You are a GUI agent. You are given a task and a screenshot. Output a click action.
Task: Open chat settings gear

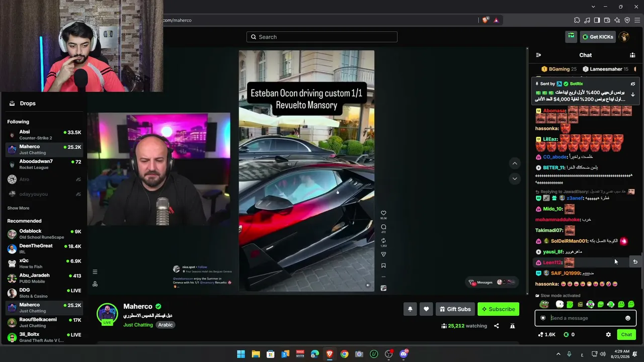point(608,334)
